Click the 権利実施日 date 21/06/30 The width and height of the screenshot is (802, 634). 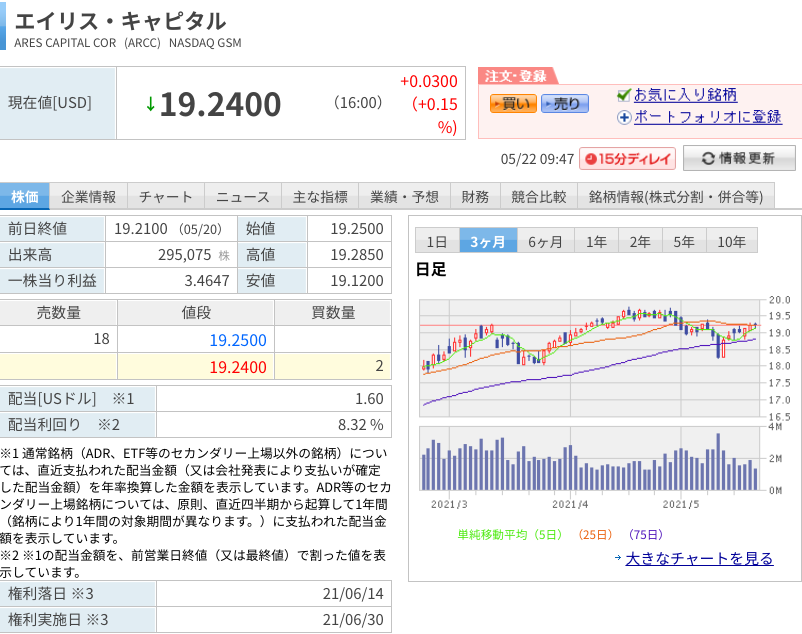tap(353, 620)
